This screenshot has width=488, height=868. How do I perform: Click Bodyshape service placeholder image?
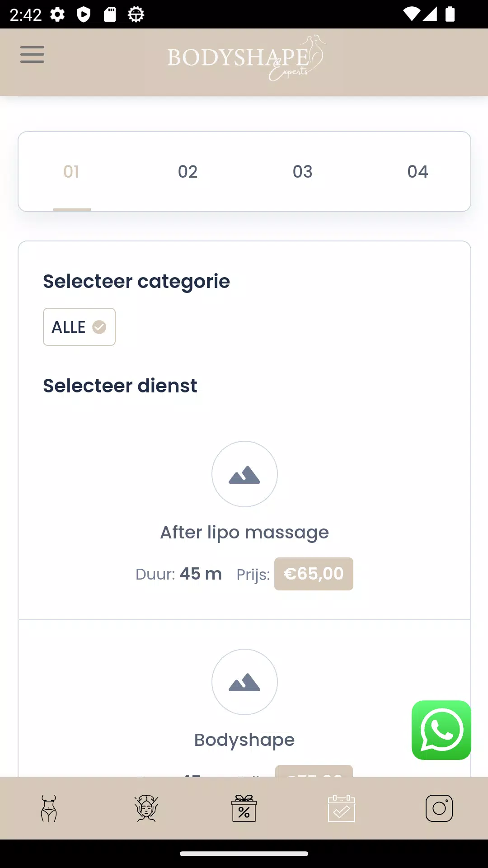coord(244,682)
